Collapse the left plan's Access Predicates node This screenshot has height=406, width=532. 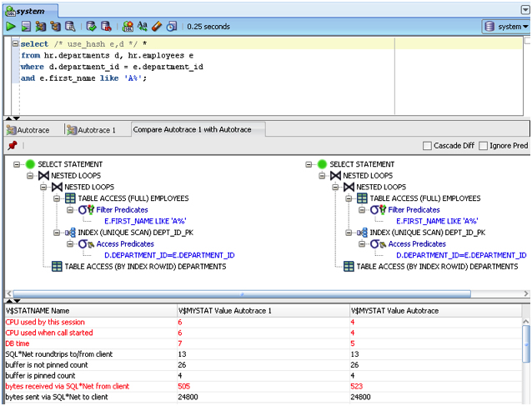[71, 244]
